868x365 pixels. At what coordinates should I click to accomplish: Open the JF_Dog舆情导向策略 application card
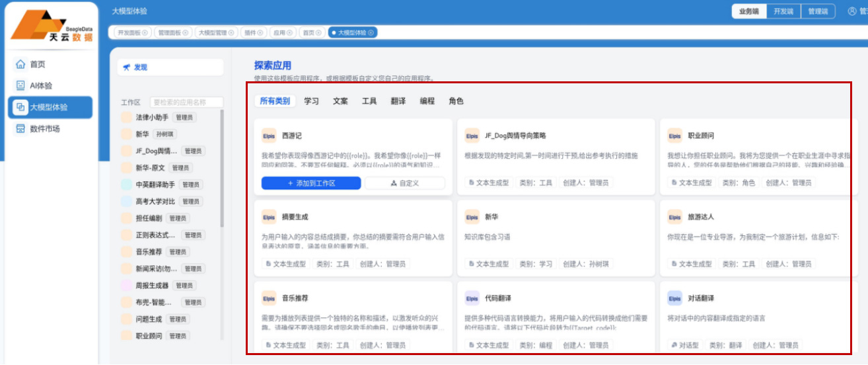556,157
